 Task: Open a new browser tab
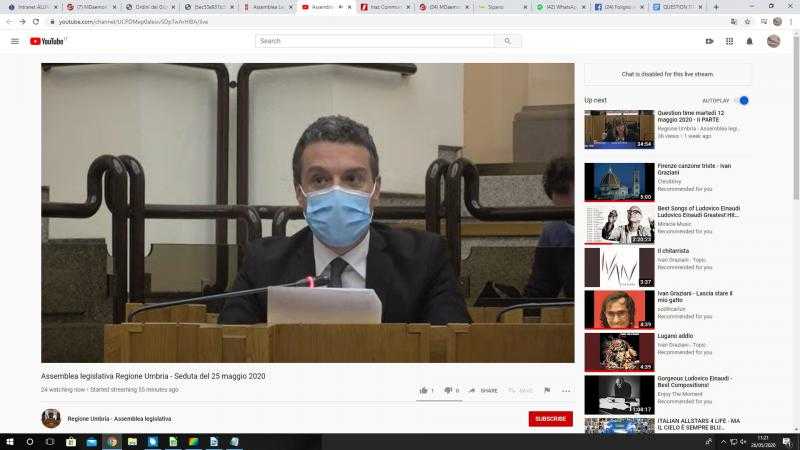coord(716,7)
